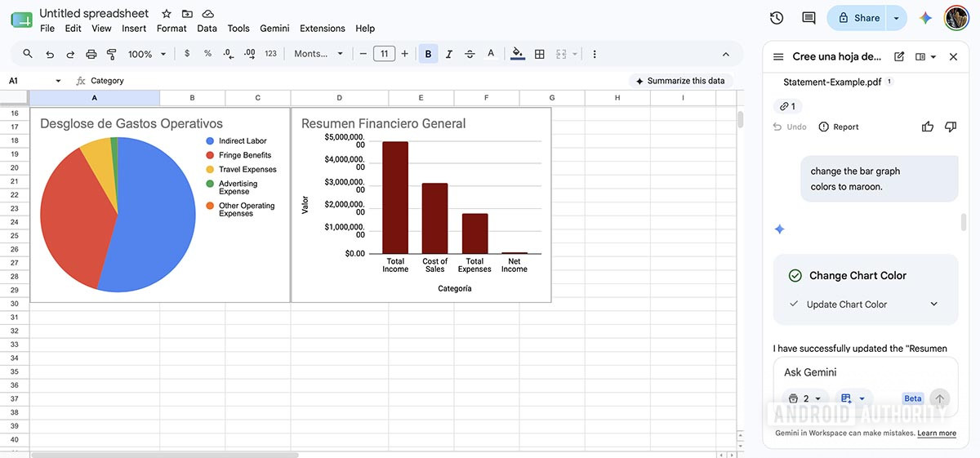Viewport: 980px width, 458px height.
Task: Open the fill color bucket
Action: coord(518,54)
